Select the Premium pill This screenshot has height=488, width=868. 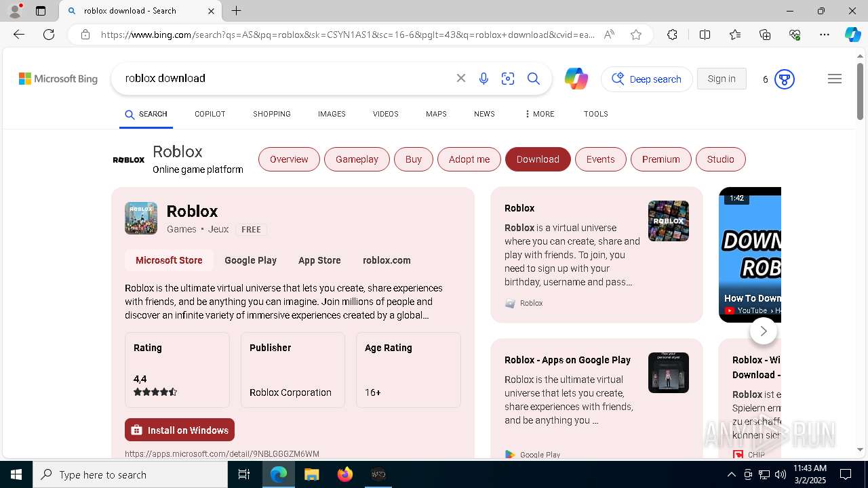point(661,159)
